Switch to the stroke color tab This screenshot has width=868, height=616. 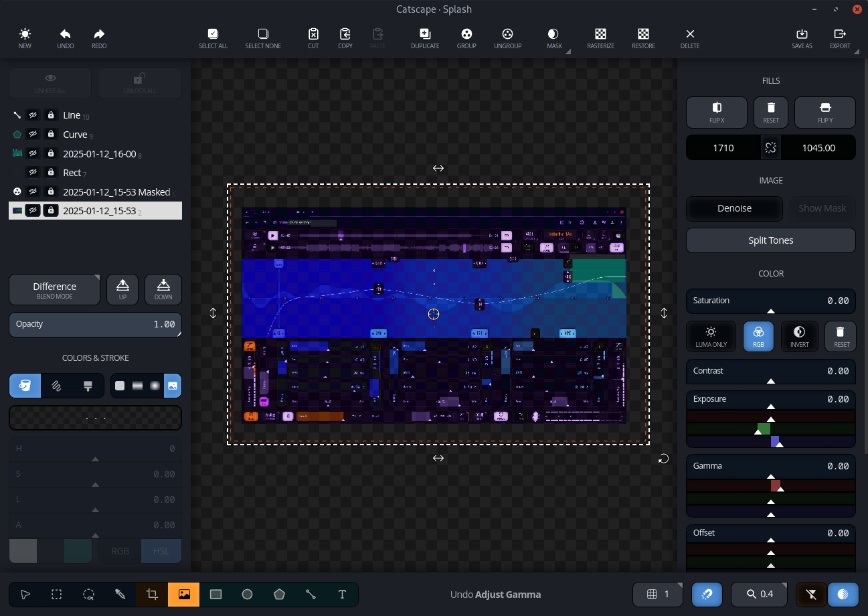[57, 386]
